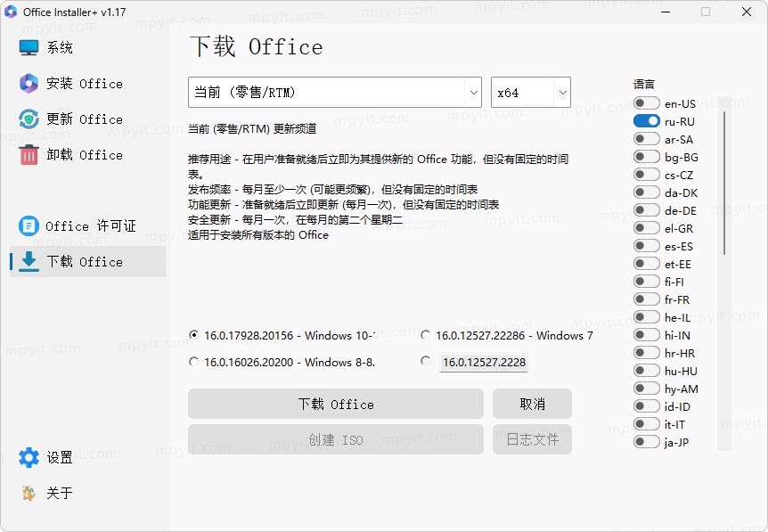Select version 16.0.16026.20200 for Windows 8
The width and height of the screenshot is (768, 532).
[x=194, y=362]
